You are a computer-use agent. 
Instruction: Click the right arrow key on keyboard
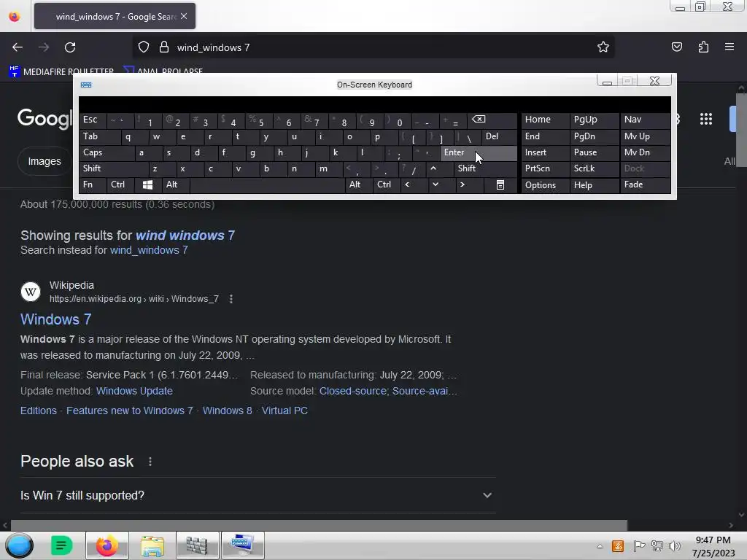(x=462, y=184)
